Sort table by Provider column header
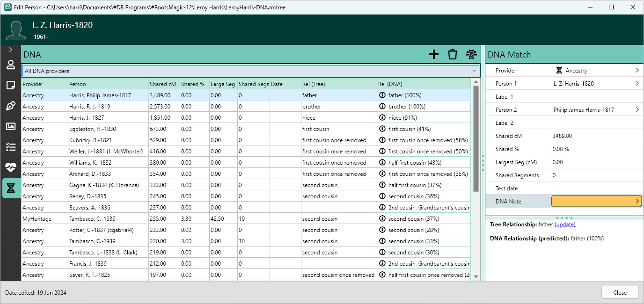This screenshot has height=304, width=644. (44, 84)
